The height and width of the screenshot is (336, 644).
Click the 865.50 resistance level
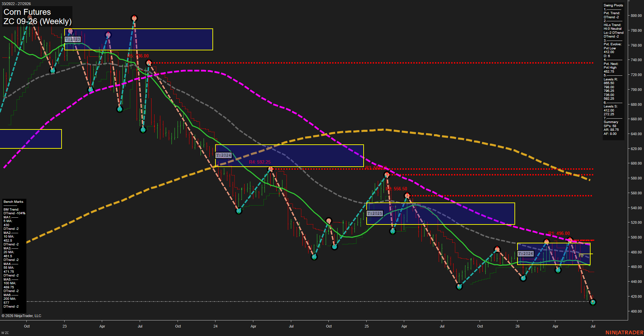(x=609, y=83)
